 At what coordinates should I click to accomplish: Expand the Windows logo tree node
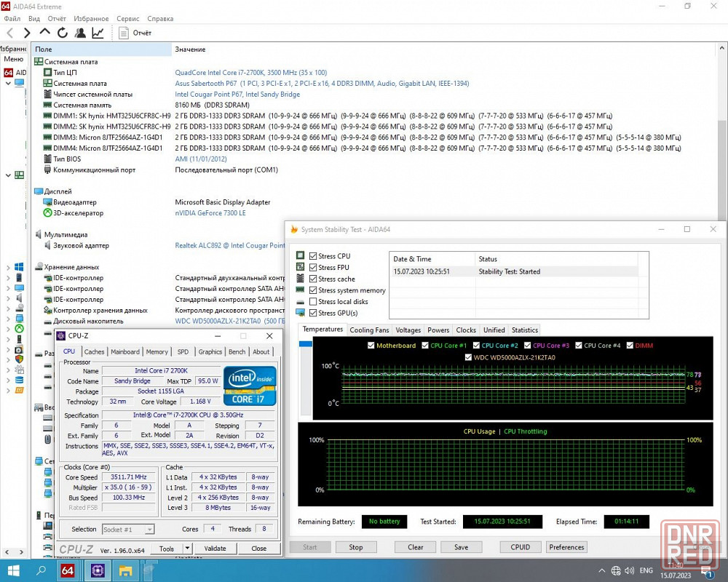coord(8,267)
